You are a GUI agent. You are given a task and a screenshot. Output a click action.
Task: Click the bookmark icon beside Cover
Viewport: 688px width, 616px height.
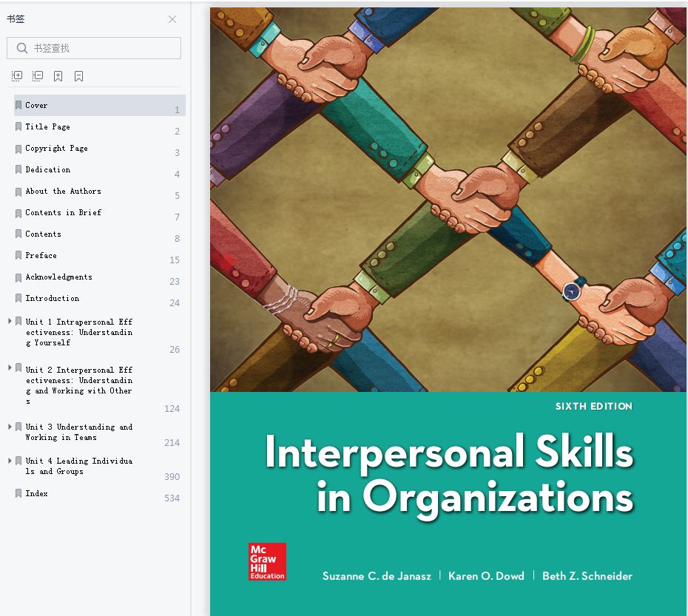18,105
